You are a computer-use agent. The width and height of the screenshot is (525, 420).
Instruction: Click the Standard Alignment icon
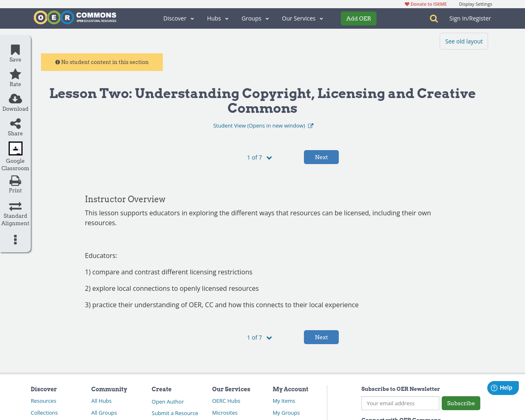[x=15, y=206]
